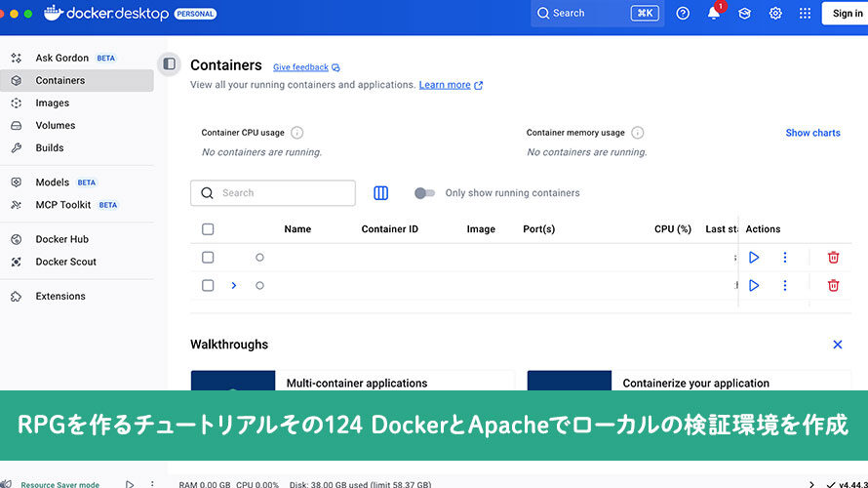The width and height of the screenshot is (868, 488).
Task: Check the select-all containers checkbox
Action: click(x=208, y=229)
